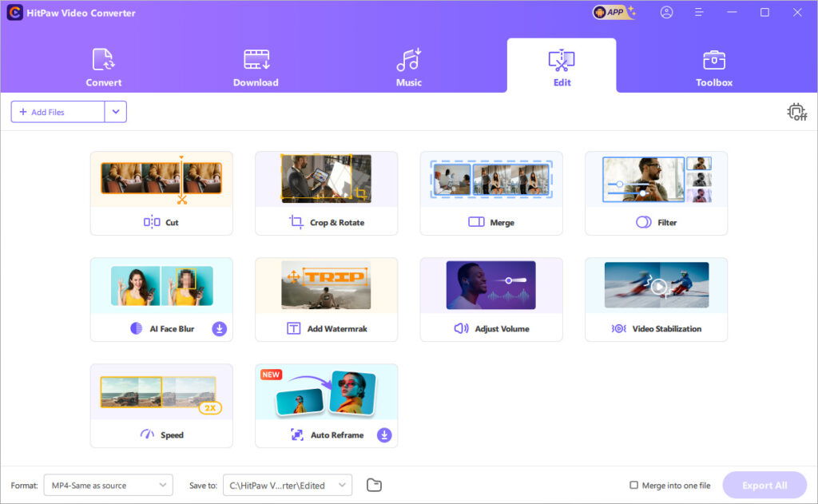Click the Toolbox tab briefcase icon
Image resolution: width=818 pixels, height=504 pixels.
(x=713, y=60)
